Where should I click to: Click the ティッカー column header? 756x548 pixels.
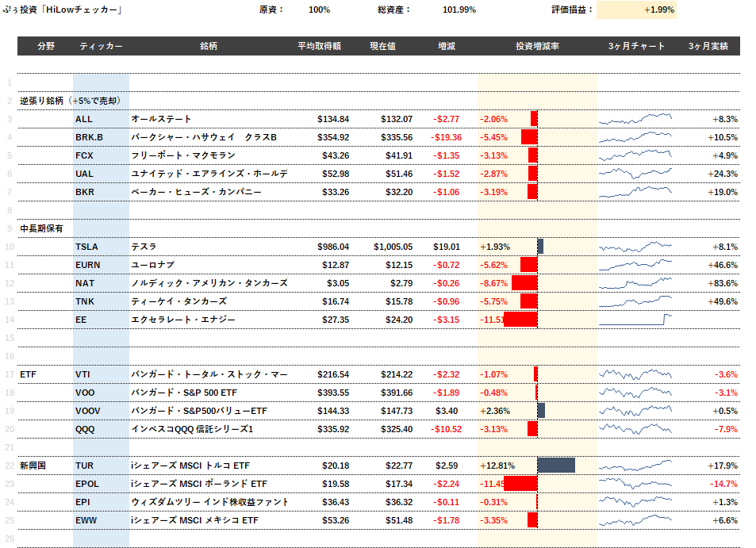click(x=101, y=46)
